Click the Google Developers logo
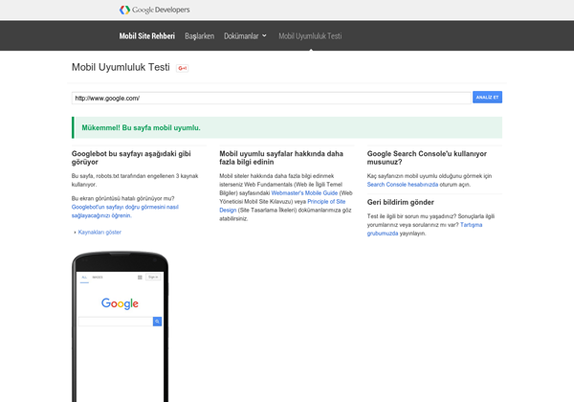 point(154,10)
